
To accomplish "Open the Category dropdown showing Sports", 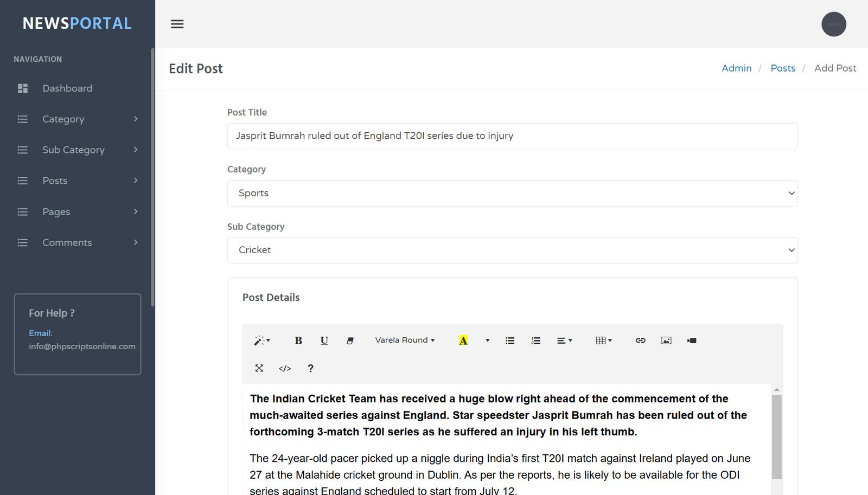I will 512,193.
